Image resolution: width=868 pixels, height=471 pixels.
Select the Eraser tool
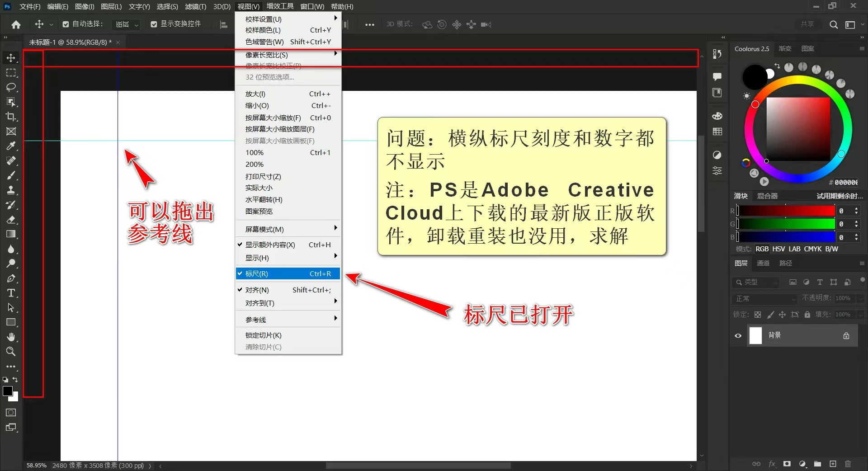11,220
